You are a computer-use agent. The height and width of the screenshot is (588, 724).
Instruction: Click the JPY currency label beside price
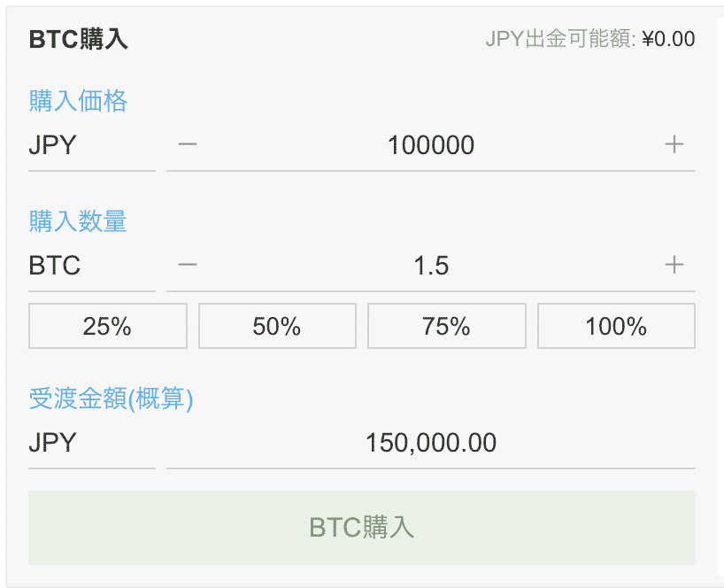[52, 144]
